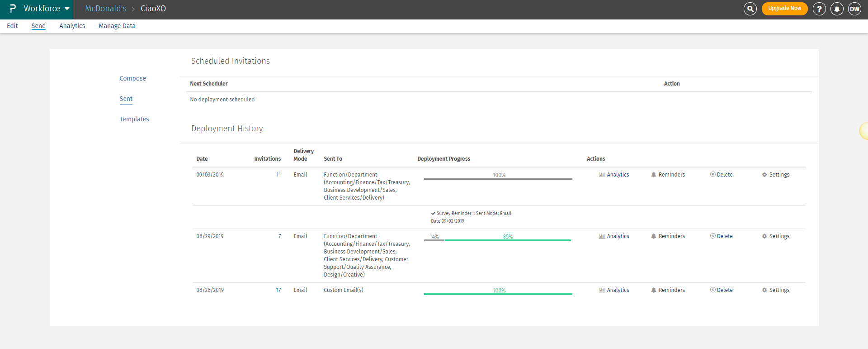
Task: Click the search magnifier icon in header
Action: (750, 9)
